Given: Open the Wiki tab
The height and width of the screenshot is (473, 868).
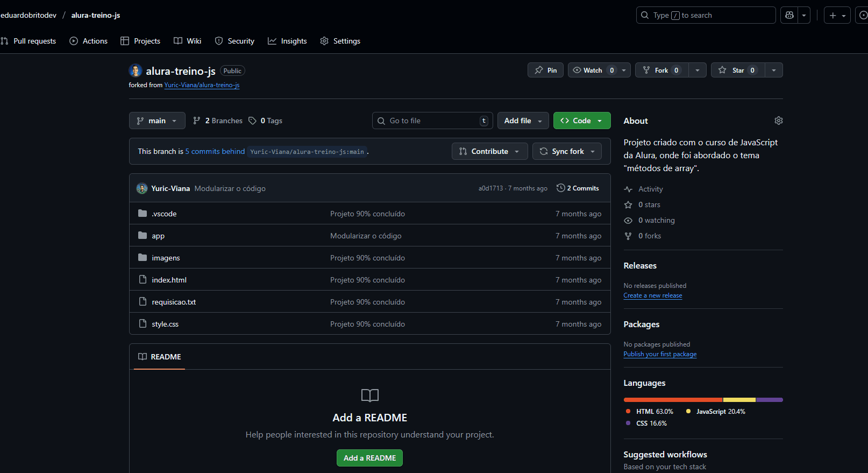Looking at the screenshot, I should click(x=188, y=41).
